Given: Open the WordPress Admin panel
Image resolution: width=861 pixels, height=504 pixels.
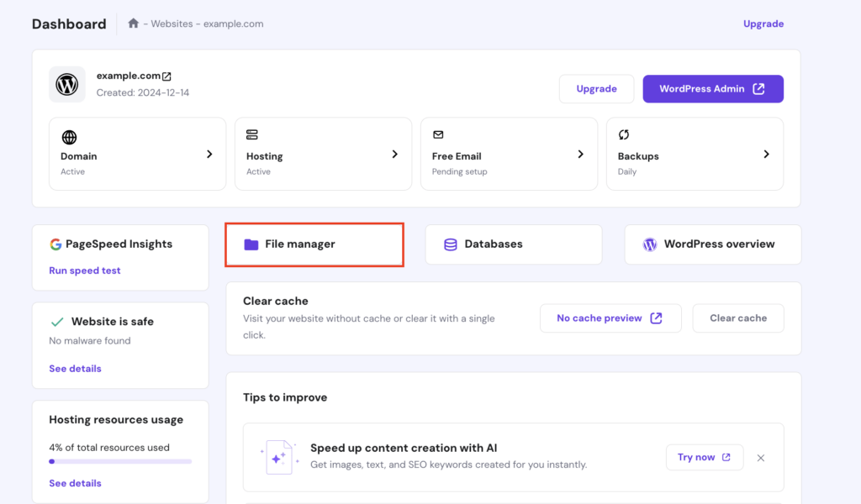Looking at the screenshot, I should pos(713,88).
